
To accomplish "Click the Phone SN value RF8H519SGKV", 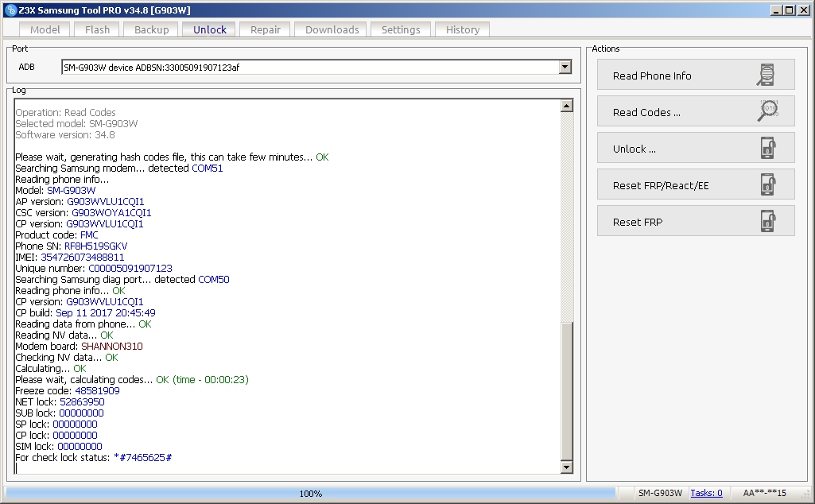I will point(95,246).
